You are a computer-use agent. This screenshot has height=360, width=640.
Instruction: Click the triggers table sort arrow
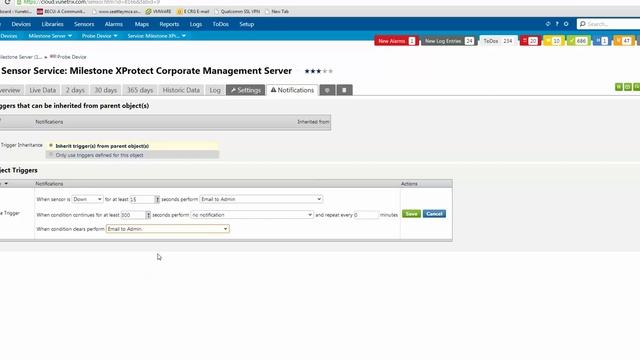click(6, 184)
